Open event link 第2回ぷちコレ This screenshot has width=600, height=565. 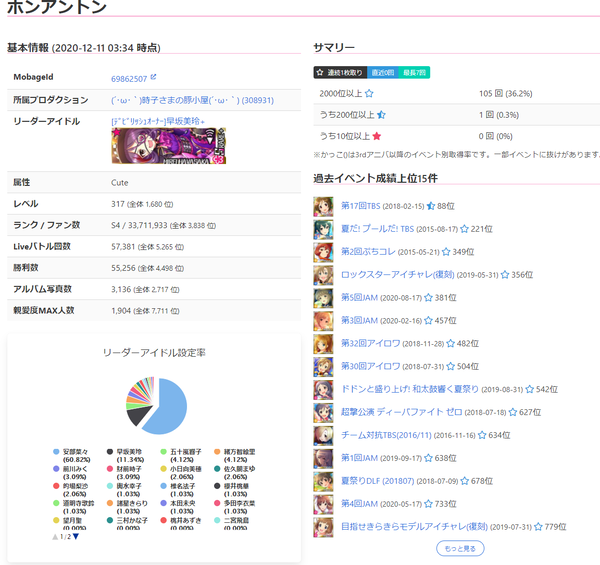pyautogui.click(x=368, y=252)
